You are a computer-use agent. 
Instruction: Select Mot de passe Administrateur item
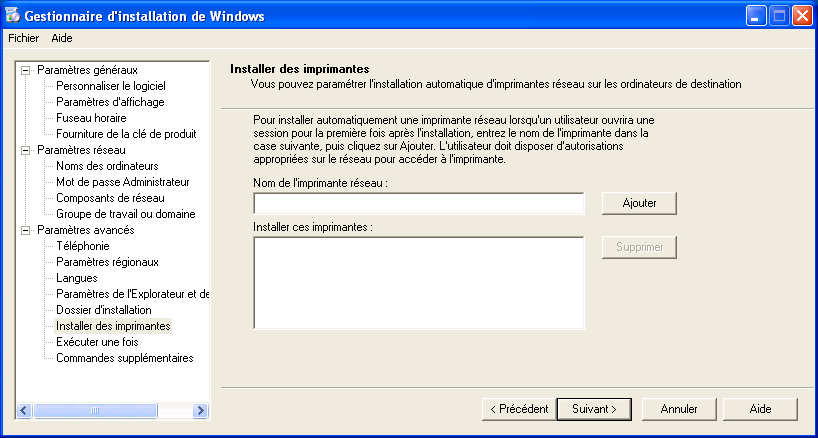pos(123,182)
